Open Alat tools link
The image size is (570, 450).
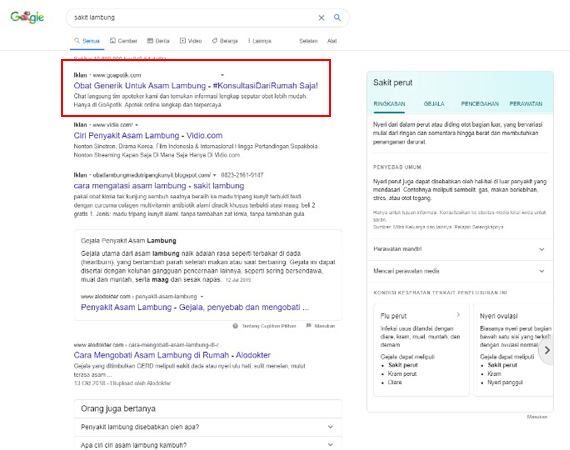332,41
